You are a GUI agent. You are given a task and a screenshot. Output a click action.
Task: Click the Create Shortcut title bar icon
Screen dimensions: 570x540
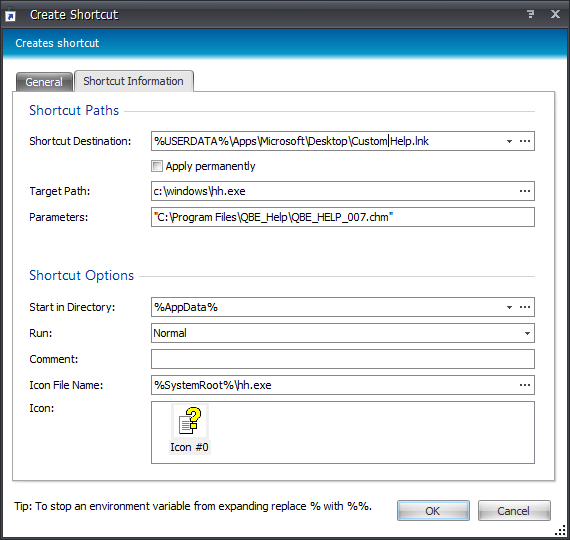pos(11,16)
